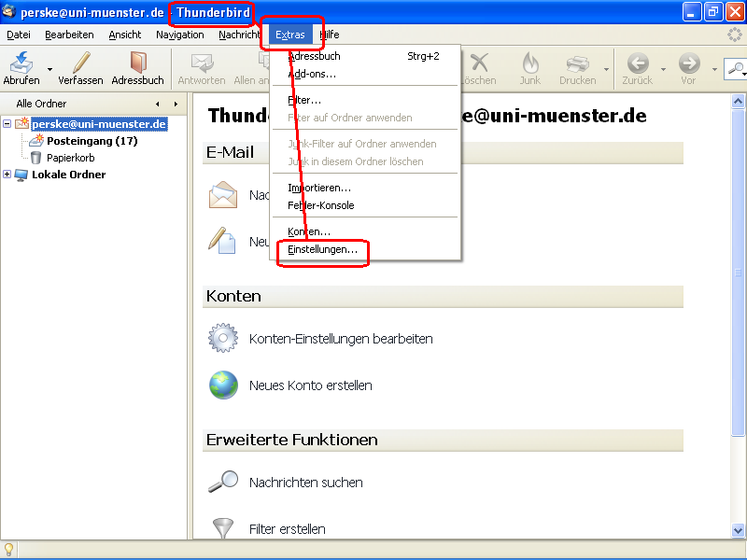The width and height of the screenshot is (747, 560).
Task: Collapse the perske@uni-muenster.de account tree
Action: pyautogui.click(x=7, y=123)
